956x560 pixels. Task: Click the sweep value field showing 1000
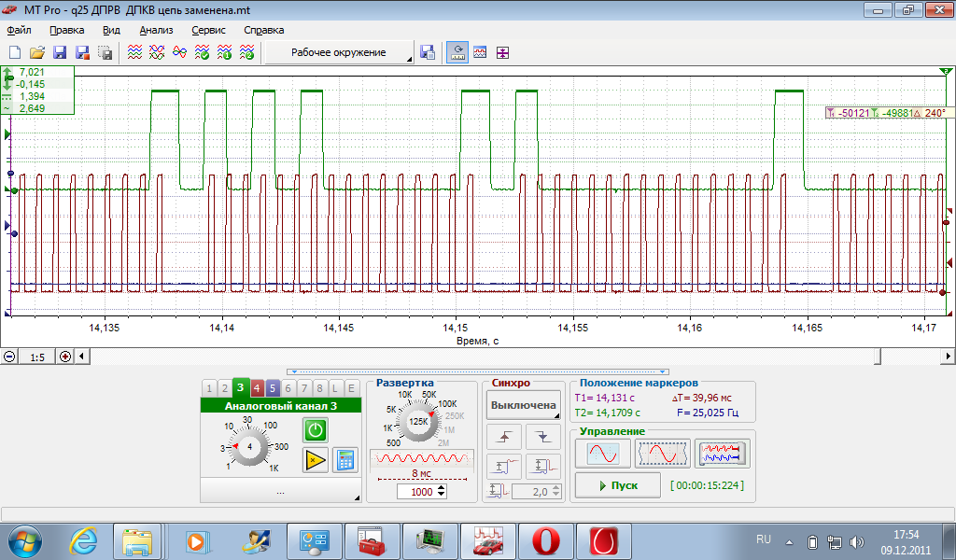[x=422, y=492]
